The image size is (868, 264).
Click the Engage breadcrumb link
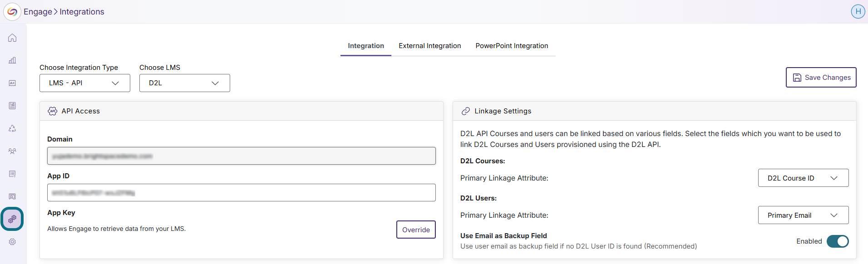point(38,12)
